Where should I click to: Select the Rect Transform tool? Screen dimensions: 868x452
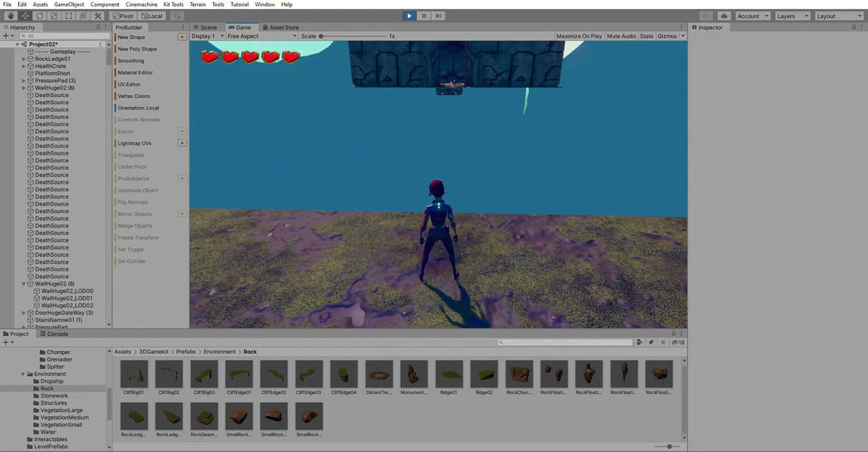pos(69,16)
